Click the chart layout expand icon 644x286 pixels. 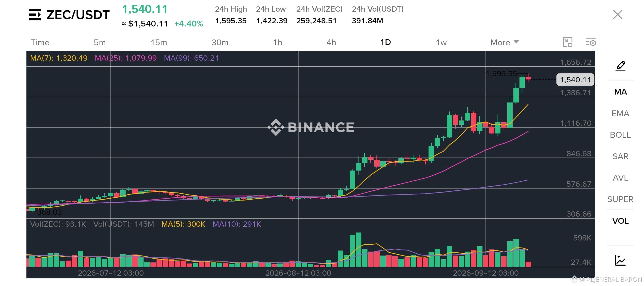point(568,42)
